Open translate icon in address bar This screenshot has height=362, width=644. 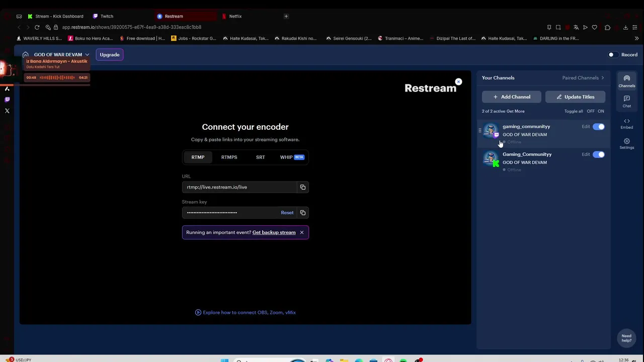pyautogui.click(x=576, y=27)
